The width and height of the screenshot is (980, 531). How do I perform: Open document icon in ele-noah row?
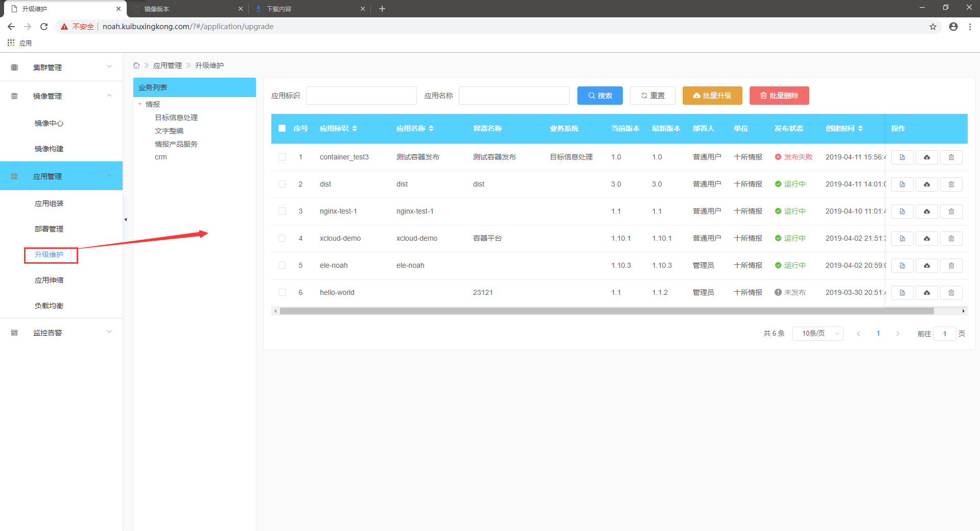(x=902, y=266)
